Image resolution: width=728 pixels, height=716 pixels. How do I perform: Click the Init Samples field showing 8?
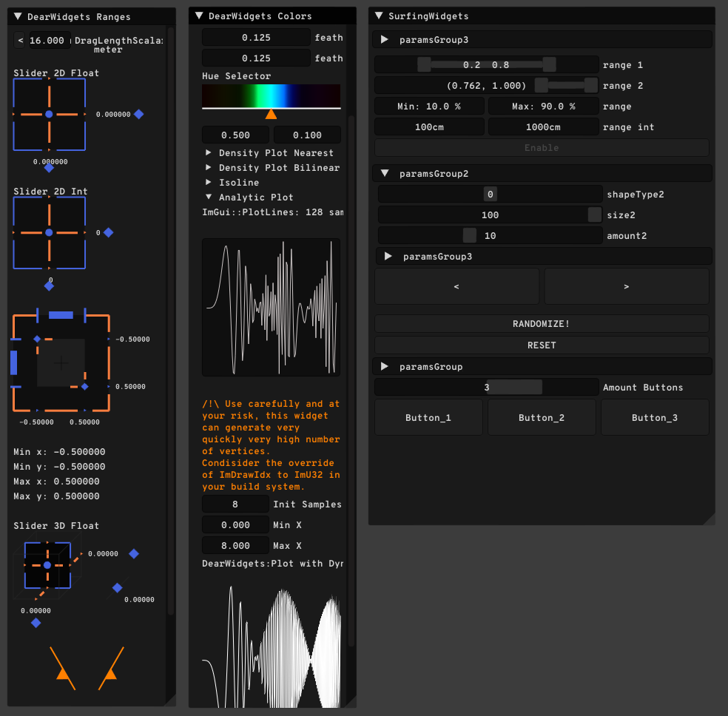(235, 504)
